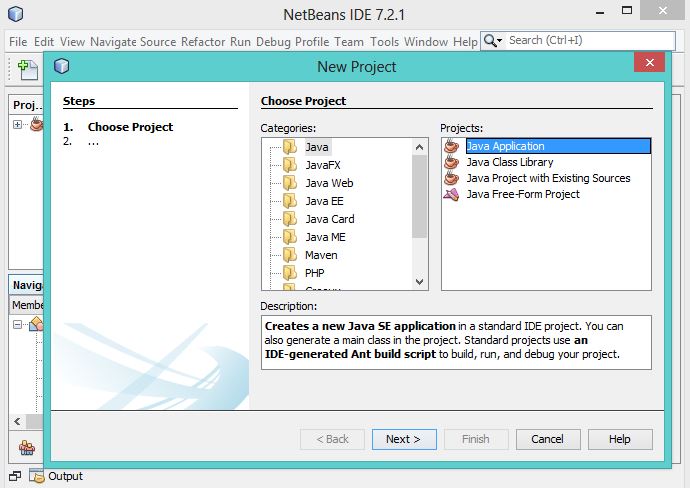Click Navigator horizontal scroll left arrow

(x=17, y=422)
